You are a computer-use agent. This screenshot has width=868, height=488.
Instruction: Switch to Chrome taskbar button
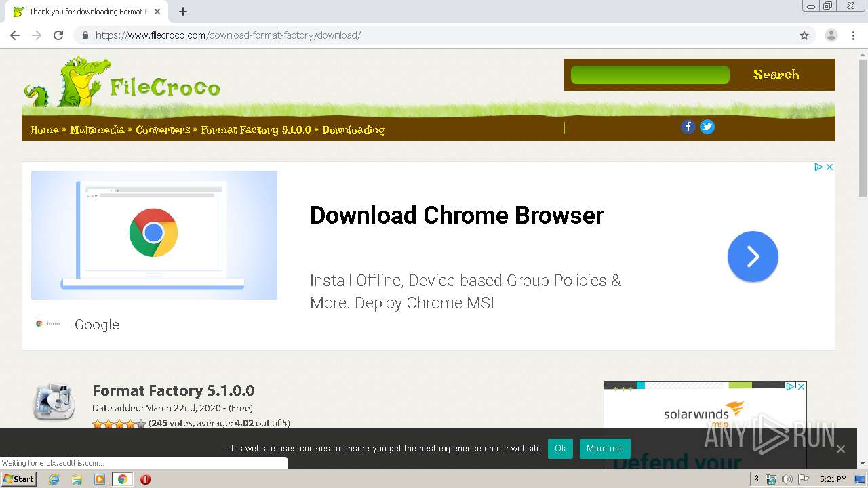click(122, 479)
